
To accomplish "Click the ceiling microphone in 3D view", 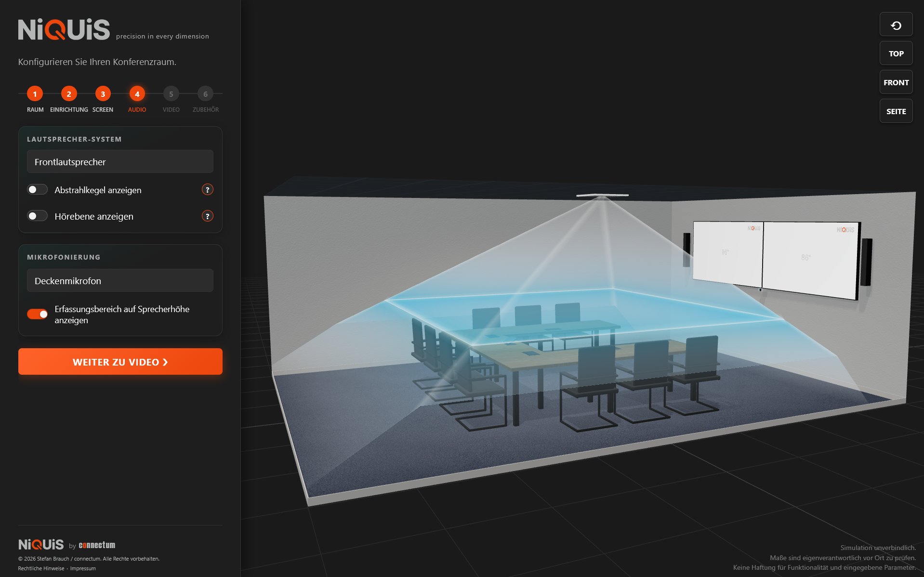I will point(602,195).
